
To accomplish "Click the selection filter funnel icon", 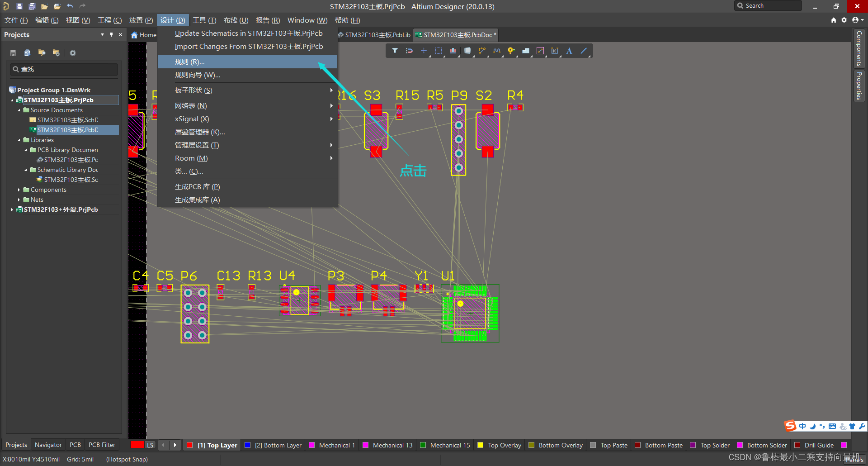I will click(395, 51).
